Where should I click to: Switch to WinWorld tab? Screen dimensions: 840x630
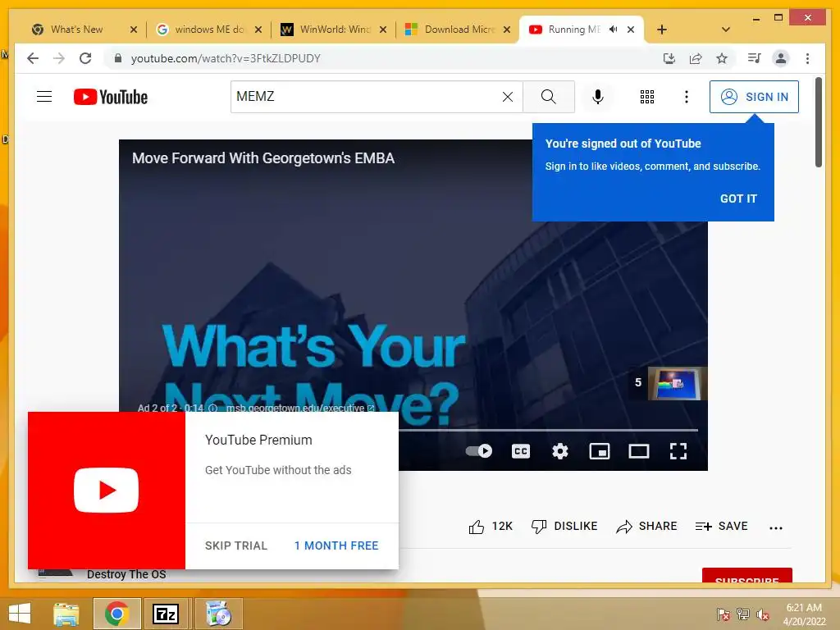335,30
